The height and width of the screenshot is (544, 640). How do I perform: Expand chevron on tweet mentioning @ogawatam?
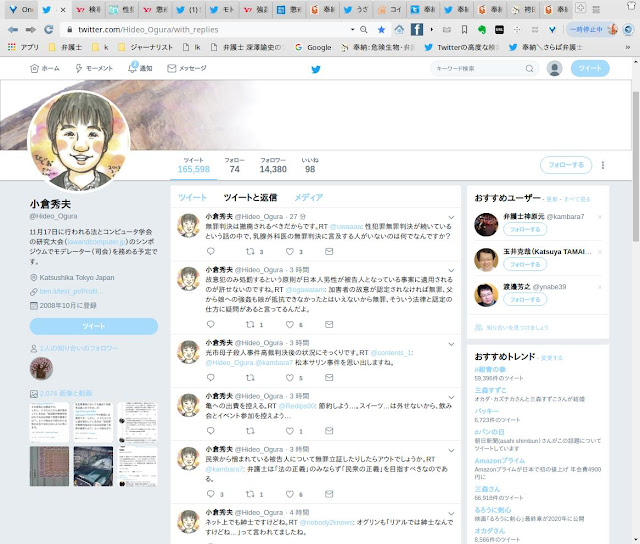point(451,270)
